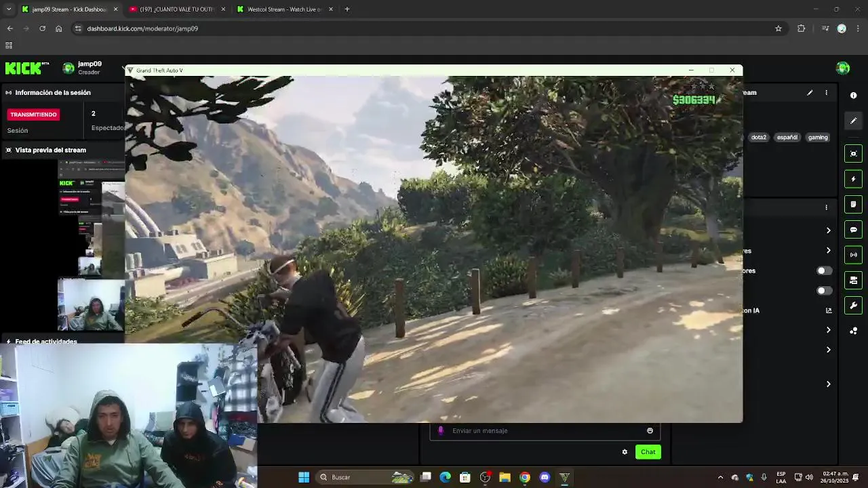Switch to jamp09 Stream Kick Dashboard tab
This screenshot has width=868, height=488.
tap(70, 9)
